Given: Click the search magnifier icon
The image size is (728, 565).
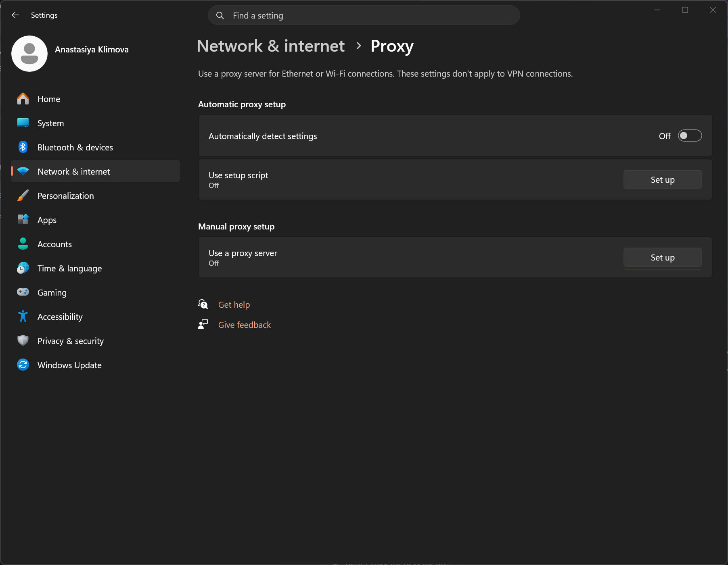Looking at the screenshot, I should click(220, 15).
